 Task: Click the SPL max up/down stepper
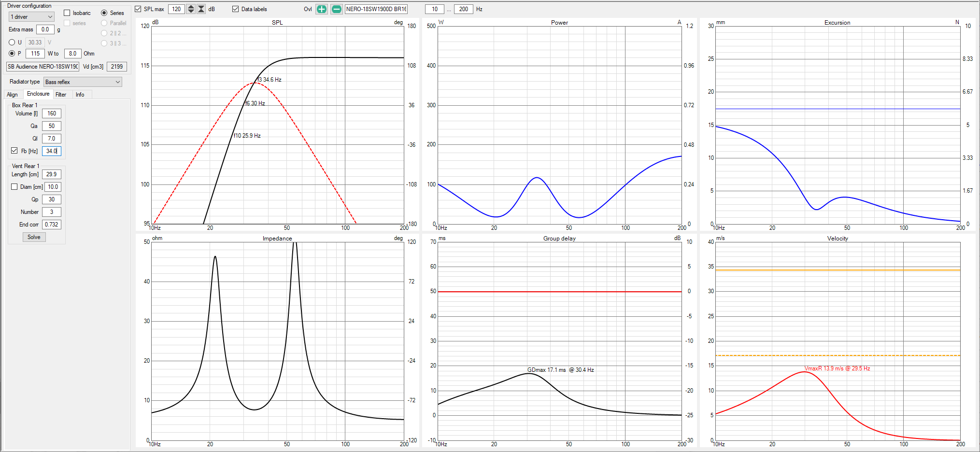click(x=191, y=9)
